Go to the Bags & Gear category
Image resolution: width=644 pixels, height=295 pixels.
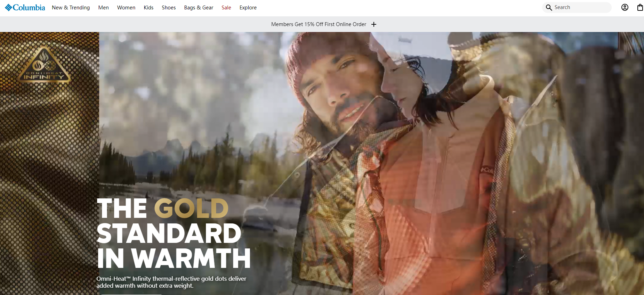click(x=199, y=8)
